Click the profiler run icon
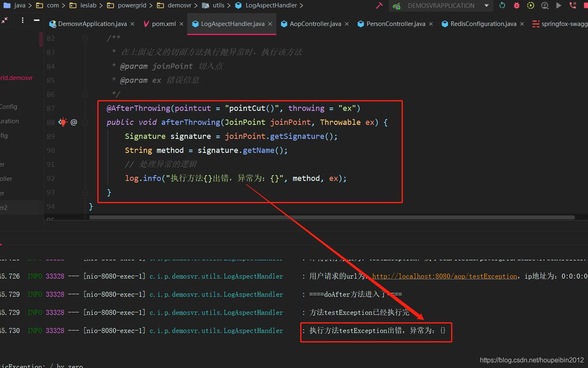This screenshot has height=368, width=588. click(x=545, y=5)
